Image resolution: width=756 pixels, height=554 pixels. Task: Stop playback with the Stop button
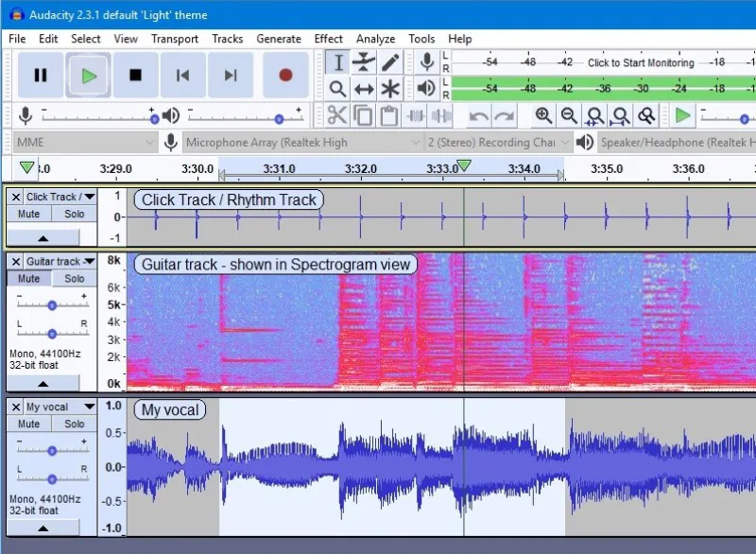[135, 76]
